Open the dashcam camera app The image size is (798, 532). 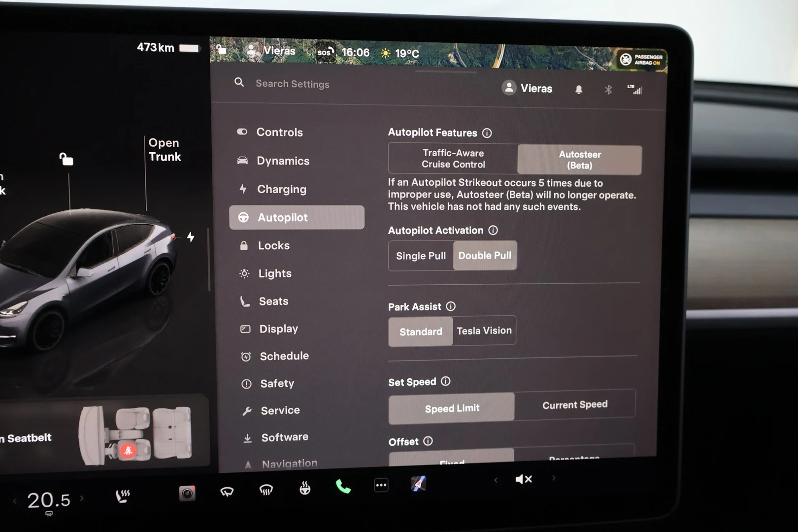[187, 493]
